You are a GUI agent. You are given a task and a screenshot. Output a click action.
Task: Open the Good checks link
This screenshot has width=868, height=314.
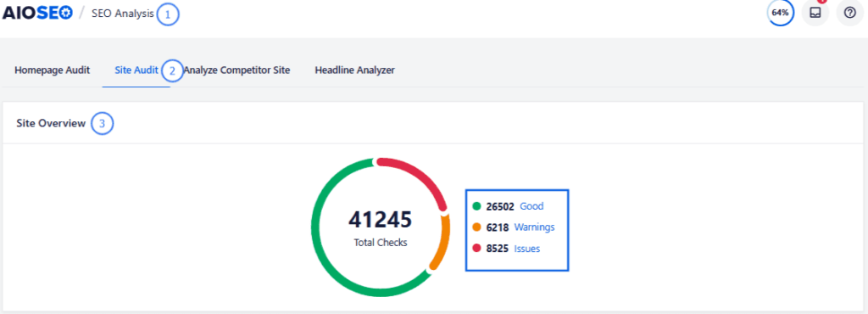(x=531, y=206)
